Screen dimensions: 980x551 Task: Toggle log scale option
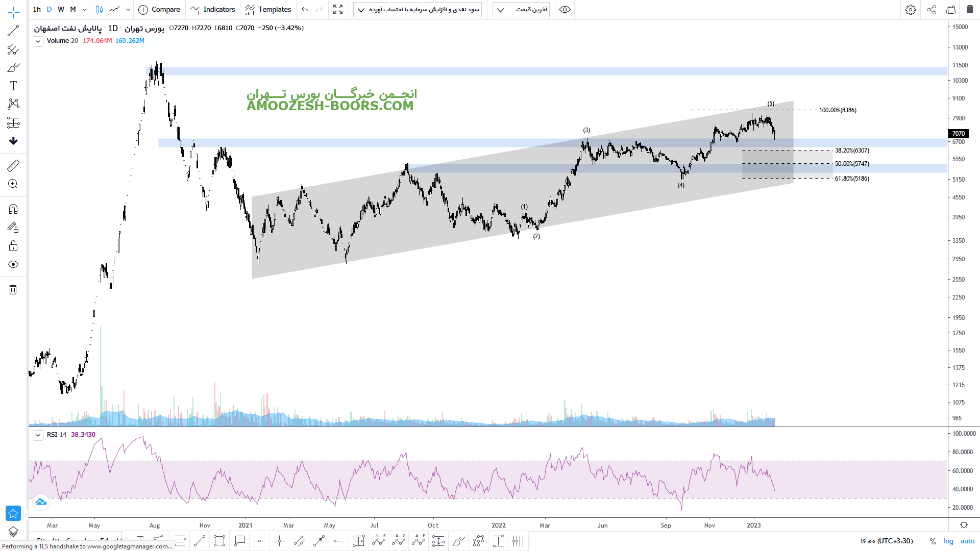[x=948, y=541]
